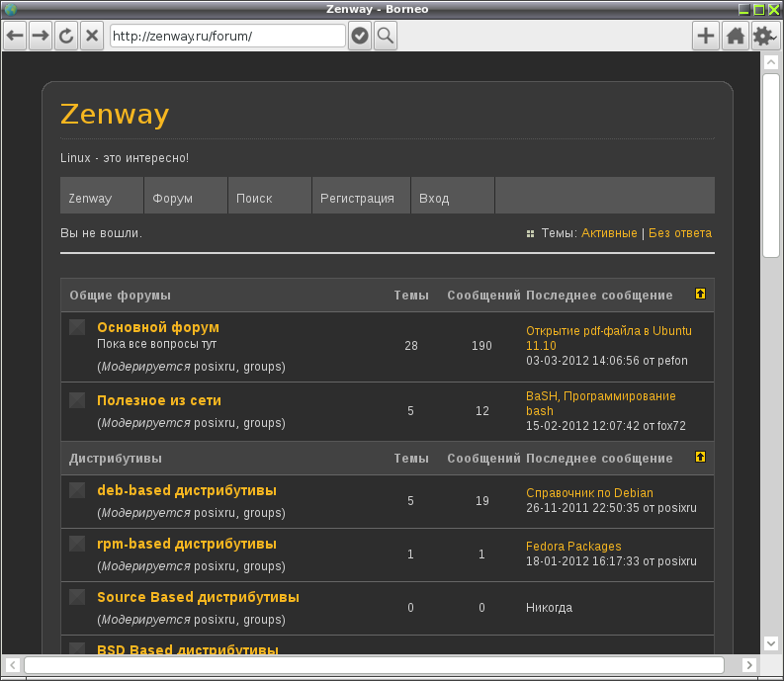Go back with the browser back arrow

point(15,36)
